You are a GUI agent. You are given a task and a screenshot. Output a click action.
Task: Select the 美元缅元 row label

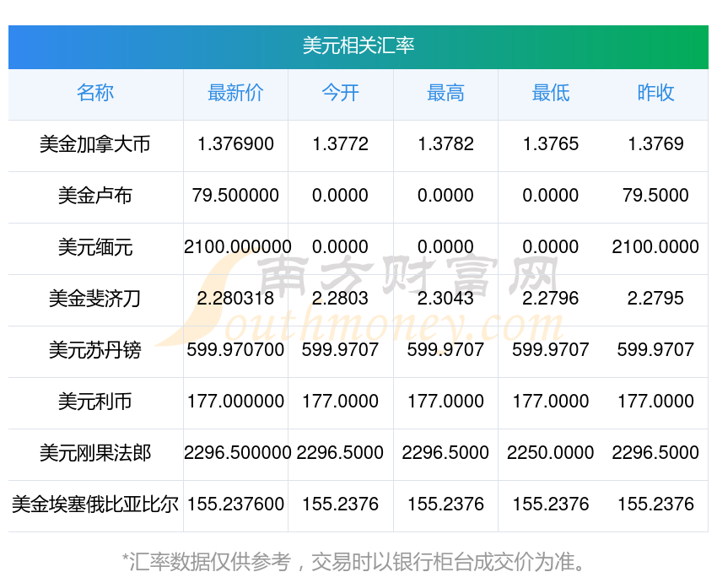click(x=95, y=247)
